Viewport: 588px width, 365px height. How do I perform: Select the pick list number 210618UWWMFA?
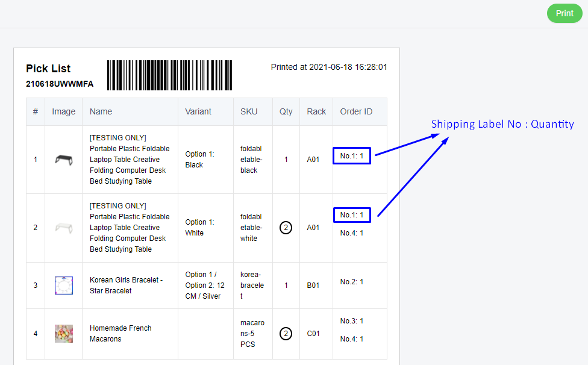tap(60, 84)
